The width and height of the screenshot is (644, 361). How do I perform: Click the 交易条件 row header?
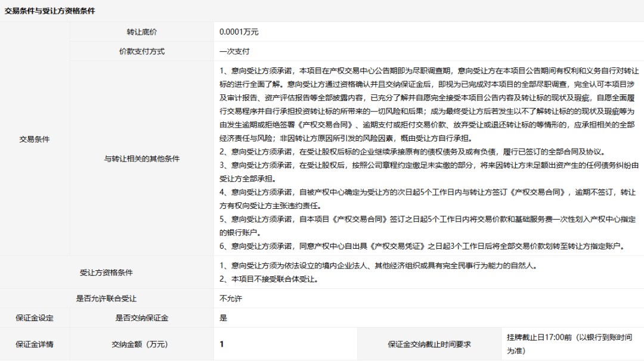pos(35,140)
